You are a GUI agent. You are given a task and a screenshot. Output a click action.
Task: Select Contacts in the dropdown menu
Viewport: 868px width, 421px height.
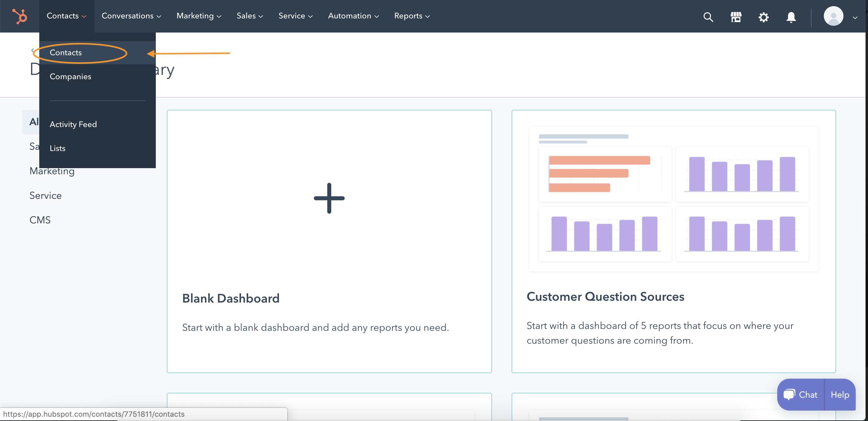[97, 53]
